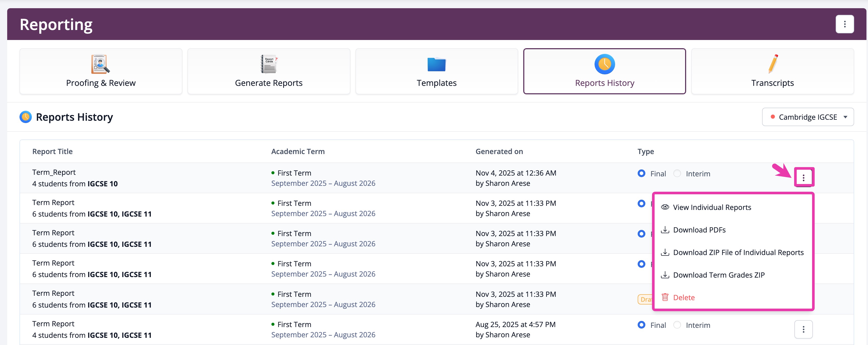The height and width of the screenshot is (345, 868).
Task: Open the Generate Reports tool
Action: [269, 71]
